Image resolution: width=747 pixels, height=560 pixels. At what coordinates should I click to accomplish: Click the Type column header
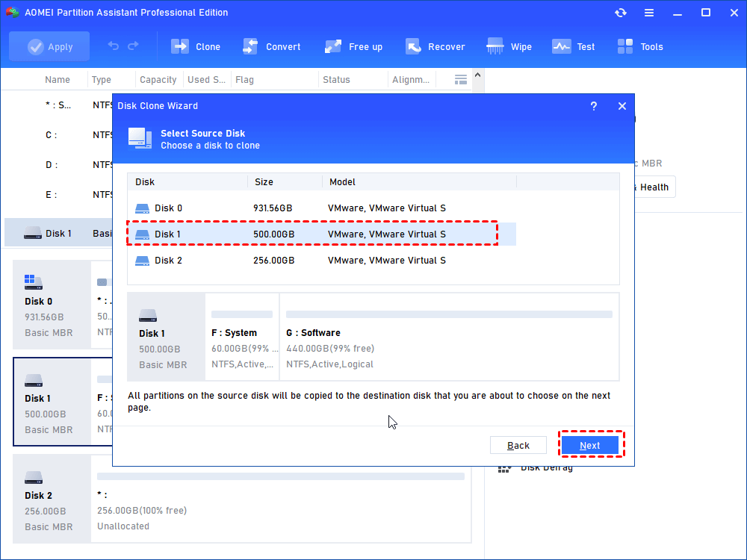point(101,80)
